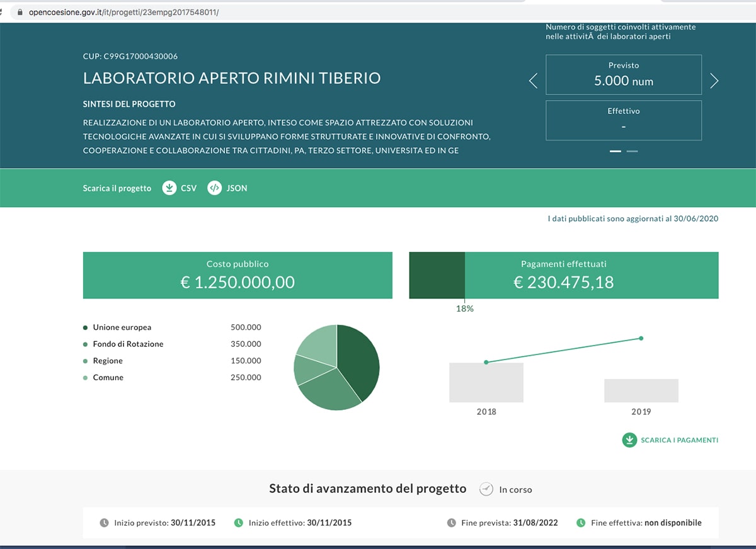756x549 pixels.
Task: Click Fine prevista: 31/08/2022 text
Action: click(x=510, y=523)
